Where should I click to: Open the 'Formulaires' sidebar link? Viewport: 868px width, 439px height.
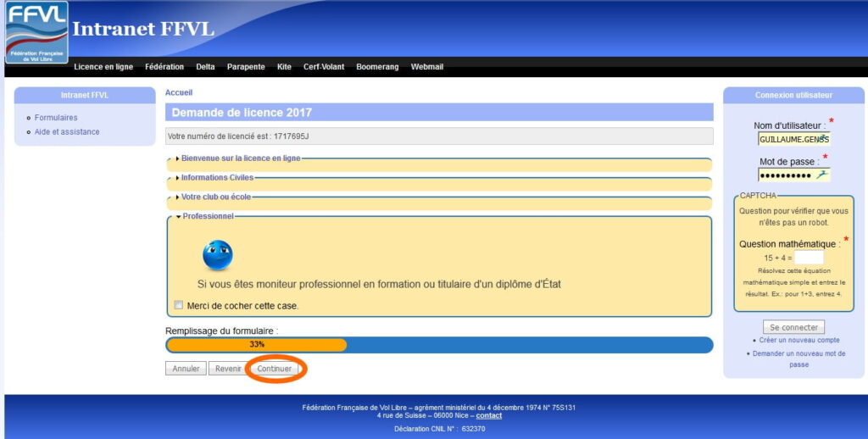coord(56,118)
